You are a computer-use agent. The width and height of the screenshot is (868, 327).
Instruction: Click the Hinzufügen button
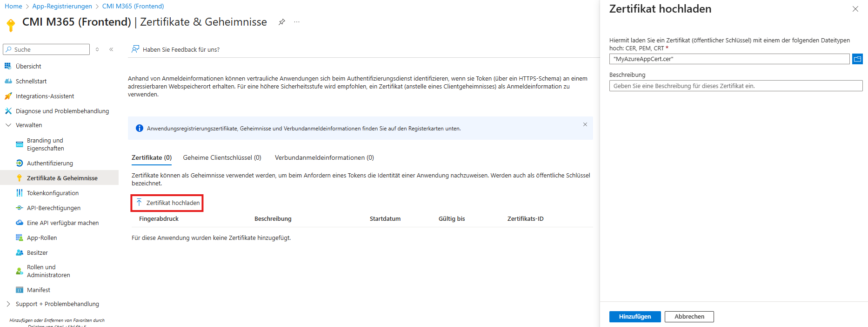tap(634, 316)
